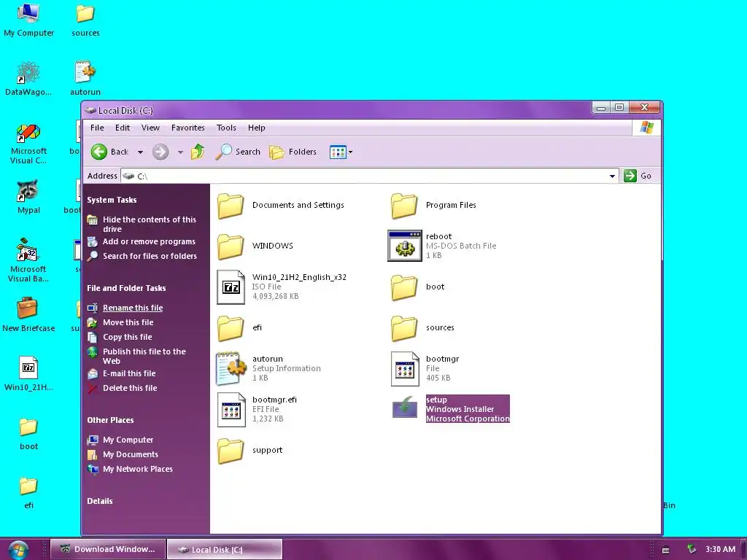Viewport: 747px width, 560px height.
Task: Open My Network Places link
Action: (x=138, y=469)
